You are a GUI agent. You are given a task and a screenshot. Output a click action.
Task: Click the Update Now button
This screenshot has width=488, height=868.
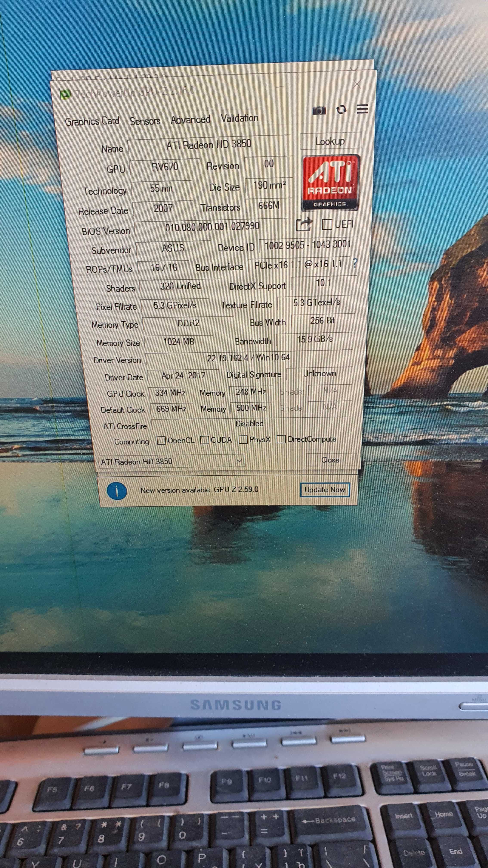325,490
